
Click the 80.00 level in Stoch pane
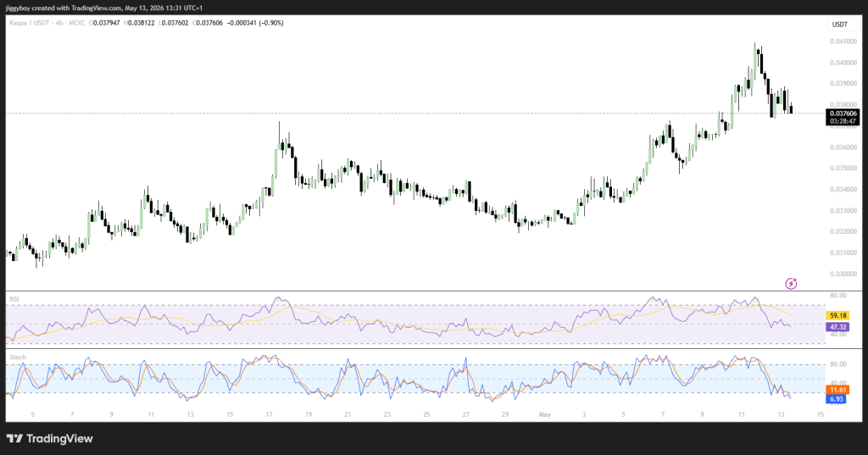coord(838,364)
